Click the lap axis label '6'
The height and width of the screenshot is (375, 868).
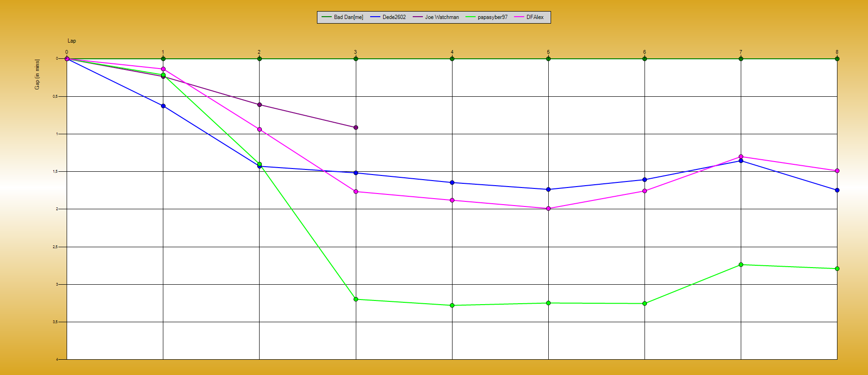click(x=645, y=52)
